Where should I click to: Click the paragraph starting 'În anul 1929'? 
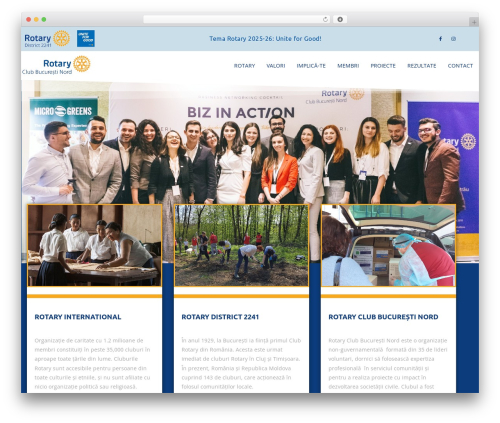point(241,364)
